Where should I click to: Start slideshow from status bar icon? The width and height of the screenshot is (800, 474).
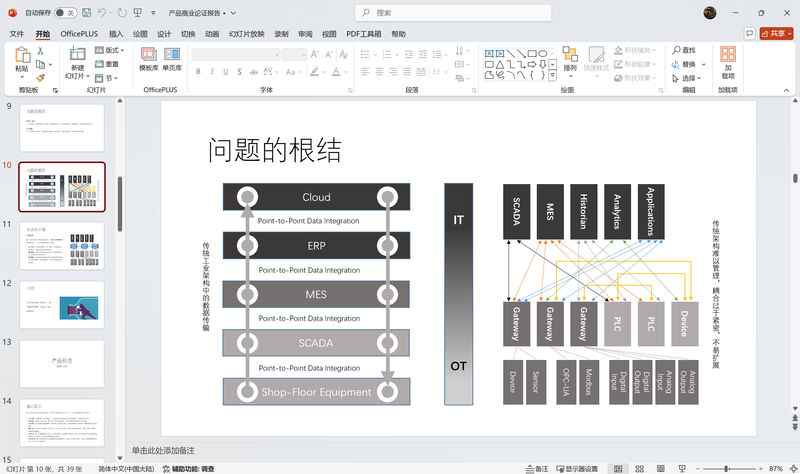pyautogui.click(x=682, y=468)
